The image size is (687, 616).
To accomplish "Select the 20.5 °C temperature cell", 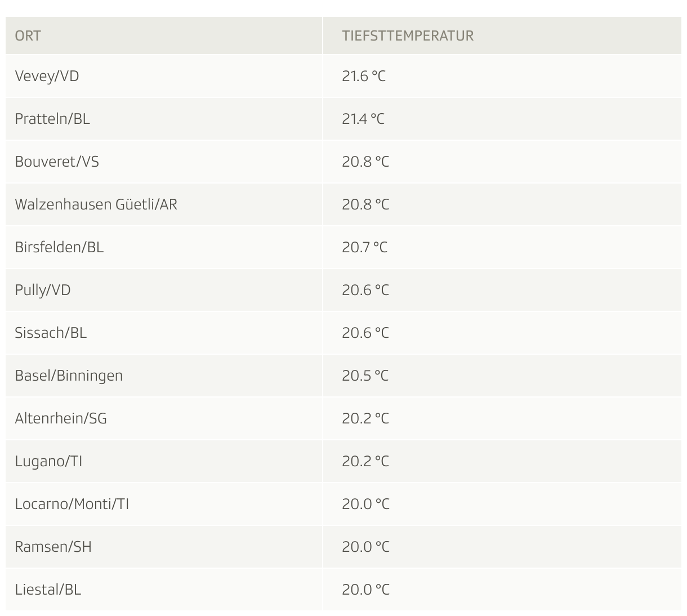I will (502, 376).
